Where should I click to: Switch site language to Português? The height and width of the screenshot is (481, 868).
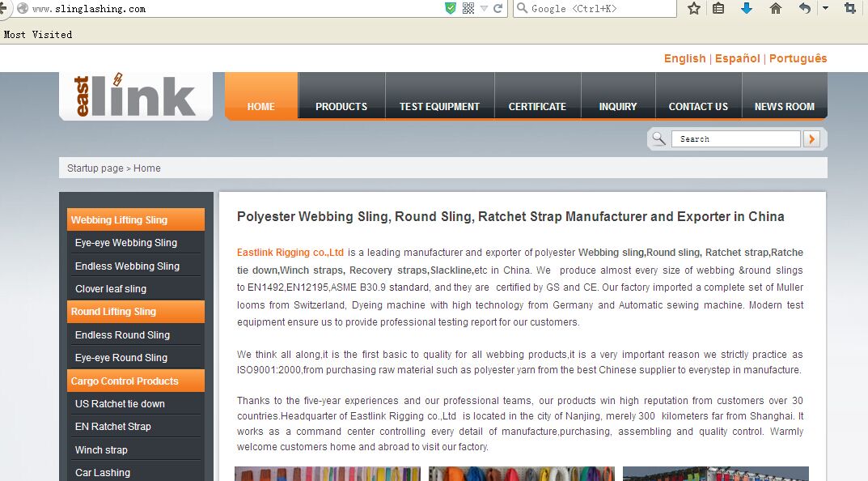798,58
